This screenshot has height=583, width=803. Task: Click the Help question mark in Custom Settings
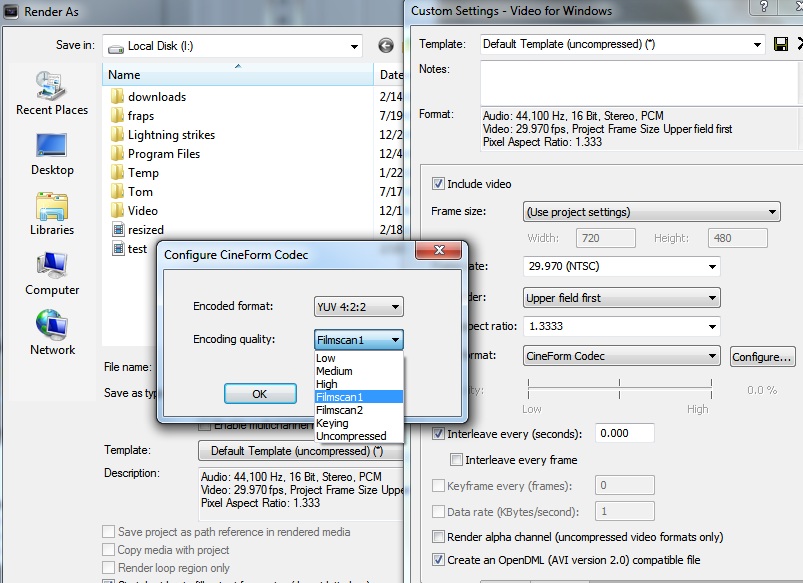tap(764, 6)
